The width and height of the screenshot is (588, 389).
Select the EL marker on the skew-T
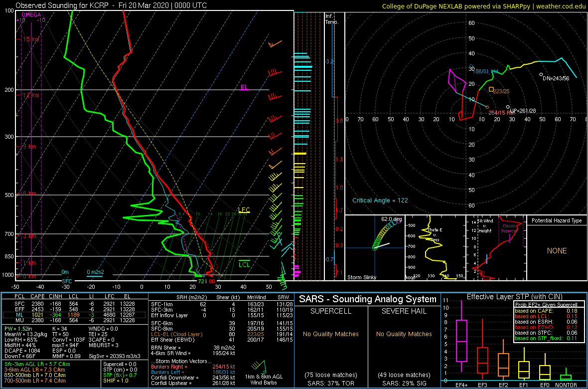click(x=245, y=87)
